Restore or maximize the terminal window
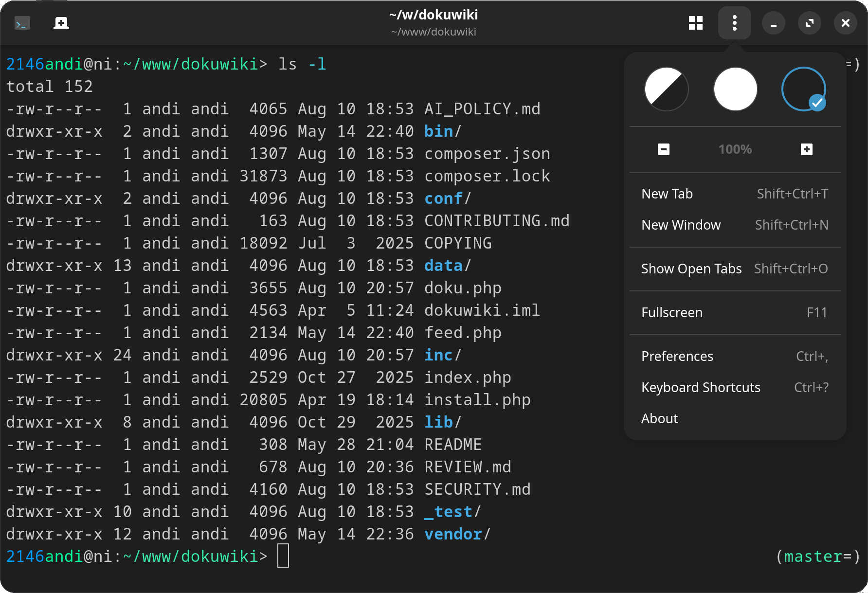 pos(810,23)
